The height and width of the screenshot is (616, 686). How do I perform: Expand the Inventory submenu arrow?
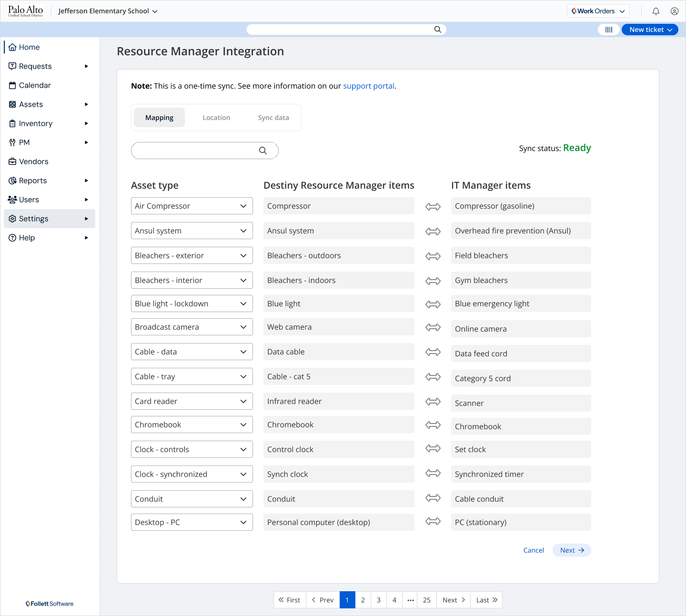[86, 123]
